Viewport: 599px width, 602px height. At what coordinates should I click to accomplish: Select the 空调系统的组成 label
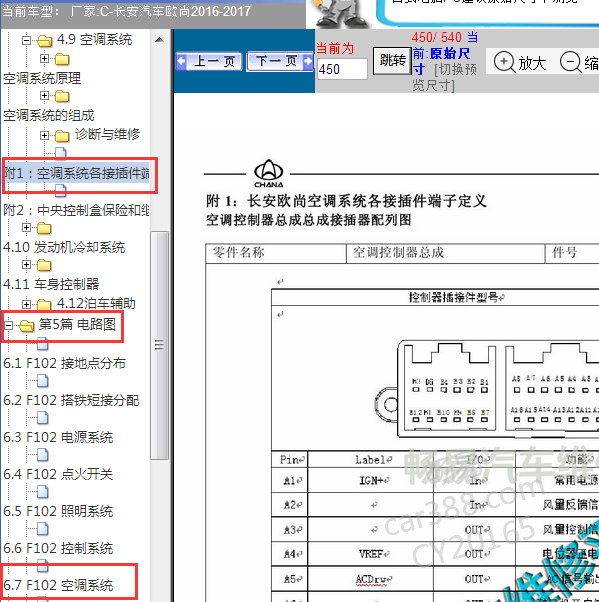48,115
